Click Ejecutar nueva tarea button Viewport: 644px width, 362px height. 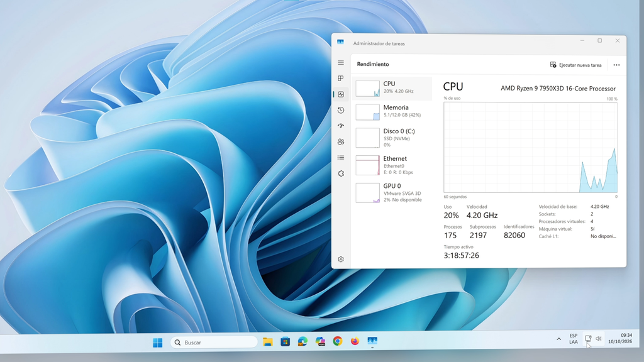click(576, 65)
